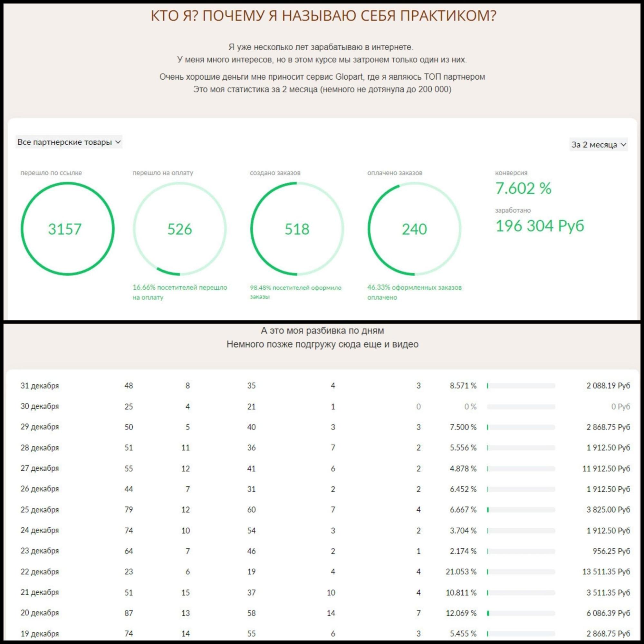Click the 'КТО Я? ПОЧЕМУ Я НАЗЫВАЮ СЕБЯ ПРАКТИКОМ?' heading
Viewport: 644px width, 644px height.
pos(323,16)
